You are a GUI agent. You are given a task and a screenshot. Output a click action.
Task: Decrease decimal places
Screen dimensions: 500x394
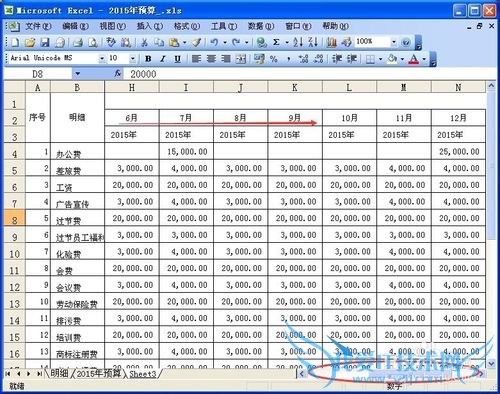(318, 59)
